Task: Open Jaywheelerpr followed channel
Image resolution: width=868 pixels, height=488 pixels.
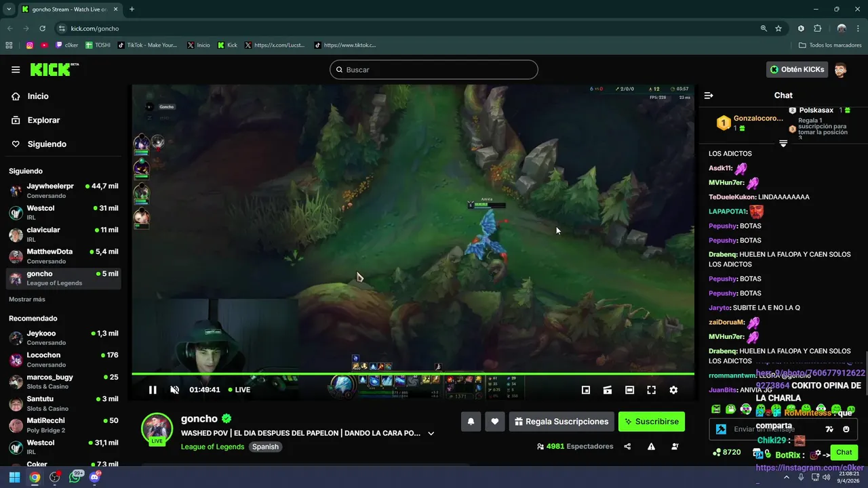Action: click(x=64, y=190)
